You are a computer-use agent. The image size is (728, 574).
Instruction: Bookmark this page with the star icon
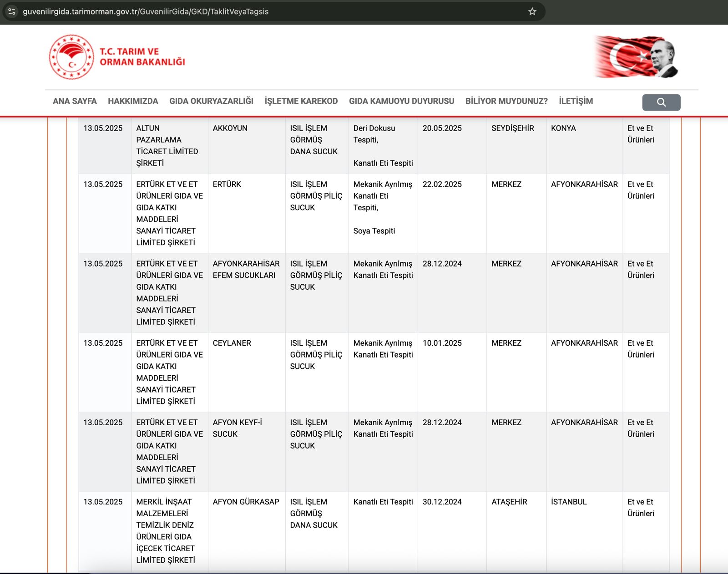532,11
